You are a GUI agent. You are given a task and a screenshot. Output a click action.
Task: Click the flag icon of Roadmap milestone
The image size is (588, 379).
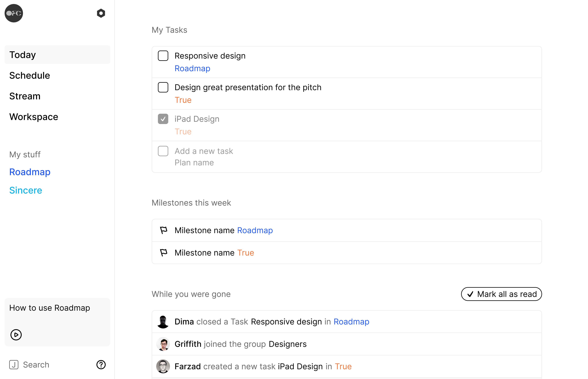coord(164,230)
